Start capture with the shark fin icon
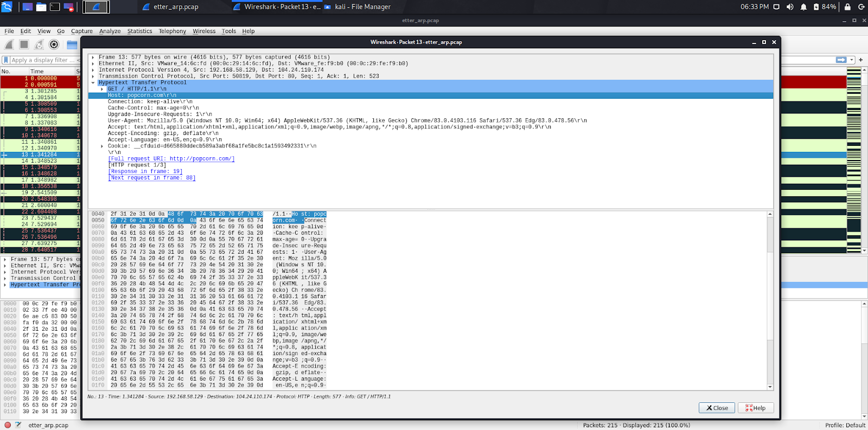The height and width of the screenshot is (430, 868). (9, 44)
